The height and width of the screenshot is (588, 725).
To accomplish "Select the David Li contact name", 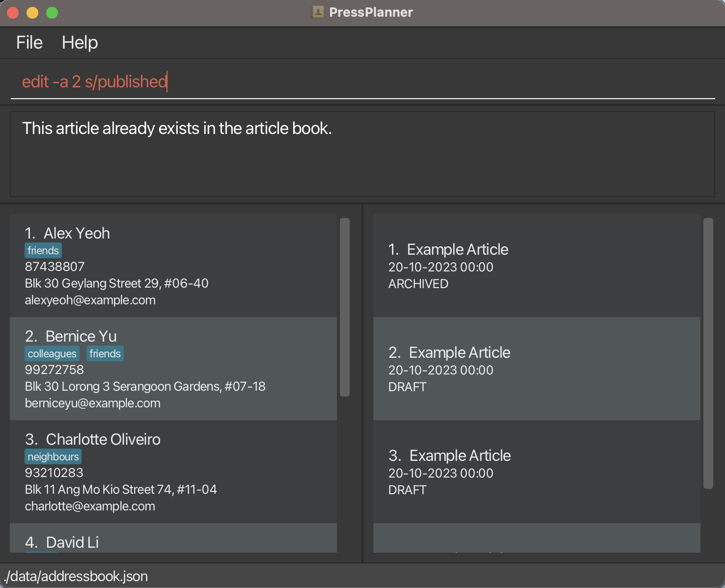I will point(72,542).
